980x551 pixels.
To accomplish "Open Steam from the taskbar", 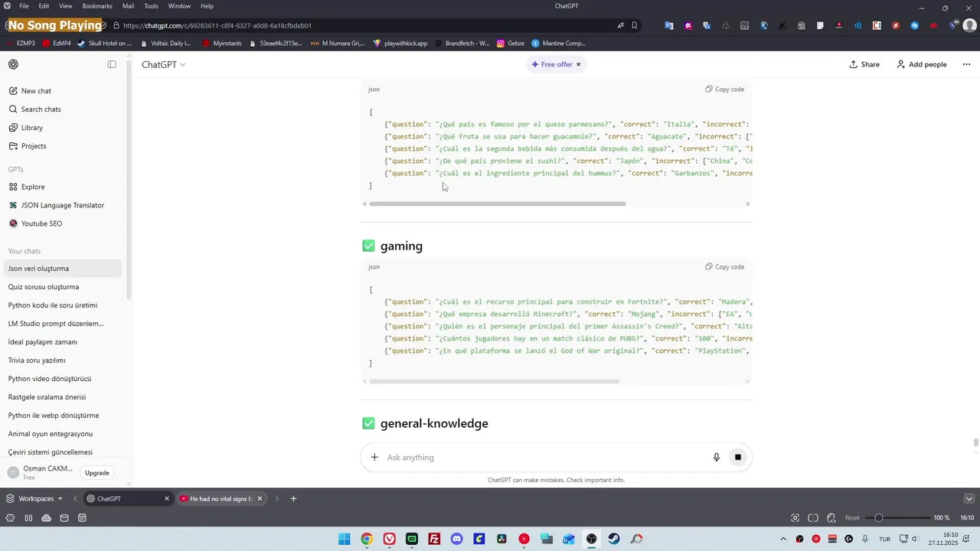I will click(614, 539).
